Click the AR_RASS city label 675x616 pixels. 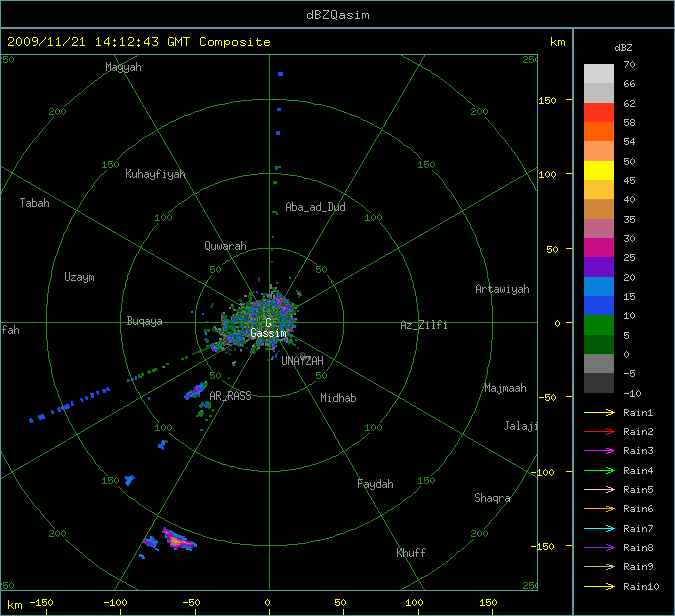click(x=230, y=396)
